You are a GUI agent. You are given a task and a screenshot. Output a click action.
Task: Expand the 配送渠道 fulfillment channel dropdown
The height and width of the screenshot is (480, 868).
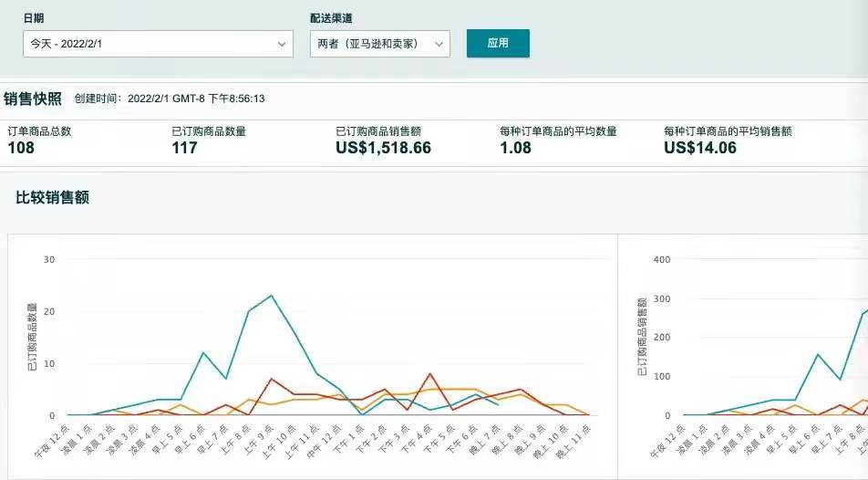[x=379, y=44]
